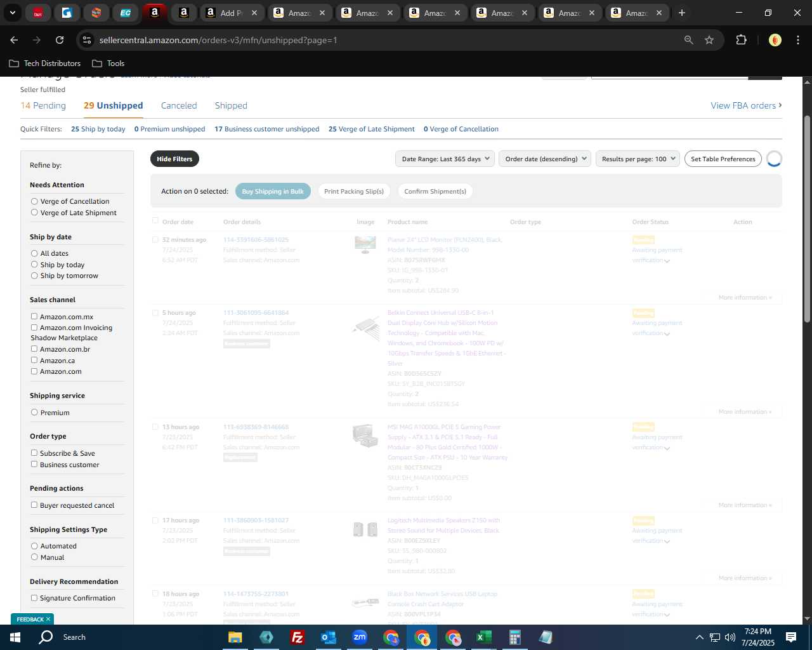
Task: Select the All dates radio button
Action: [34, 253]
